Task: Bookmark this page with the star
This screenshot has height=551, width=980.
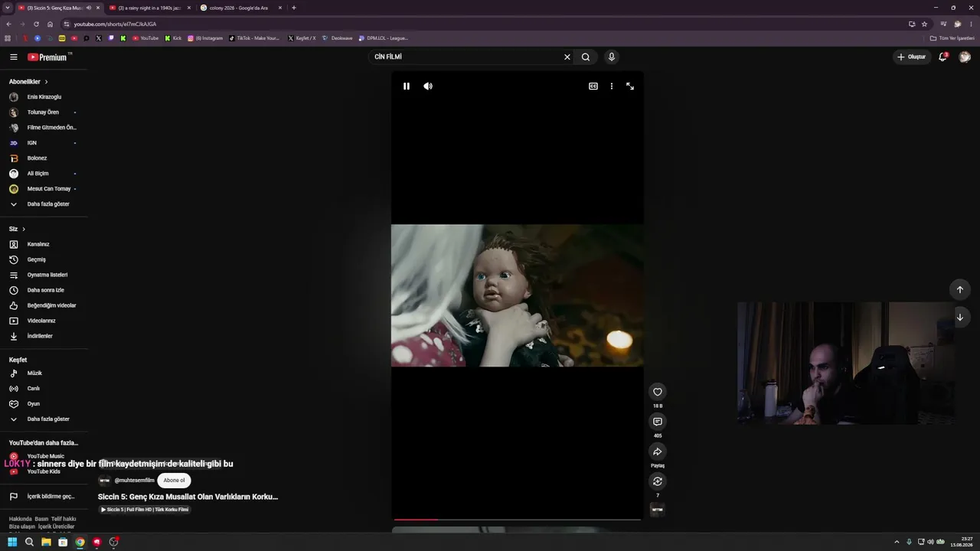Action: click(924, 24)
